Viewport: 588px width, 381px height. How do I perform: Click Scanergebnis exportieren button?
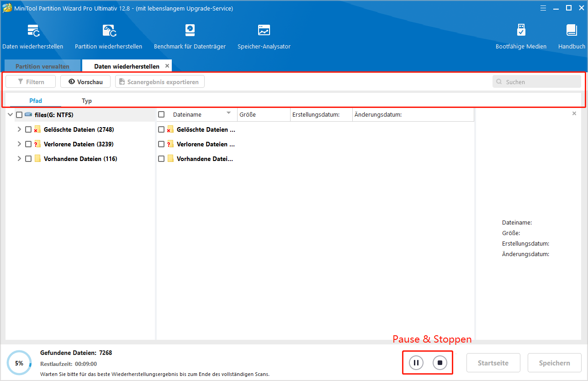coord(160,81)
